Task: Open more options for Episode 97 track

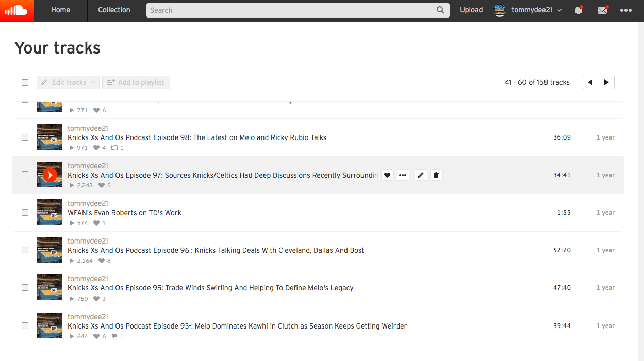Action: pyautogui.click(x=403, y=175)
